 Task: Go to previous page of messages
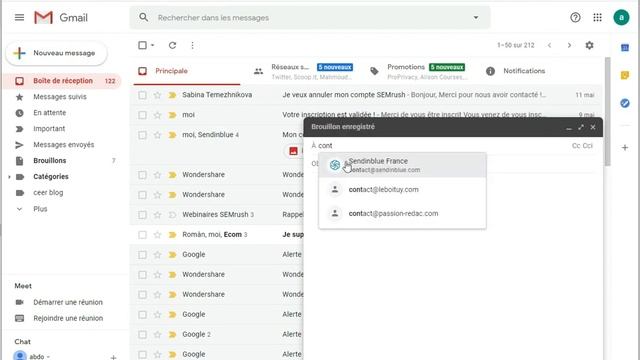pyautogui.click(x=549, y=45)
